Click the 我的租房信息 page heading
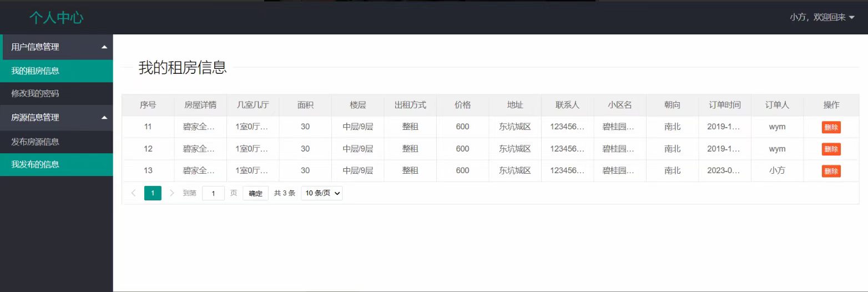Image resolution: width=868 pixels, height=292 pixels. pos(183,68)
